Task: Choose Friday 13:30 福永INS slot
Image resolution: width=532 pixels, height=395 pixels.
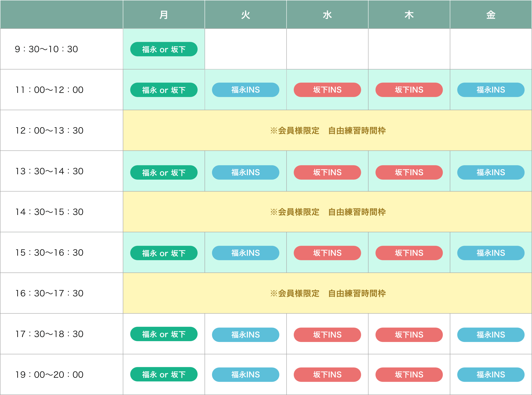Action: (491, 172)
